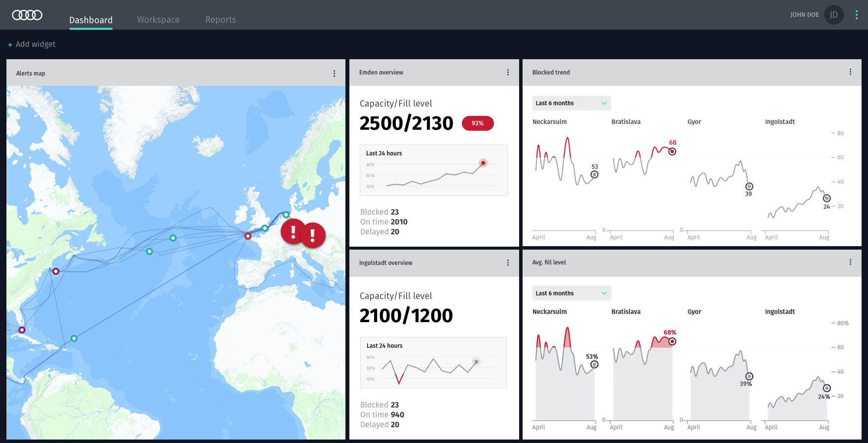Select the teal marker above the alert markers
868x443 pixels.
click(x=286, y=215)
